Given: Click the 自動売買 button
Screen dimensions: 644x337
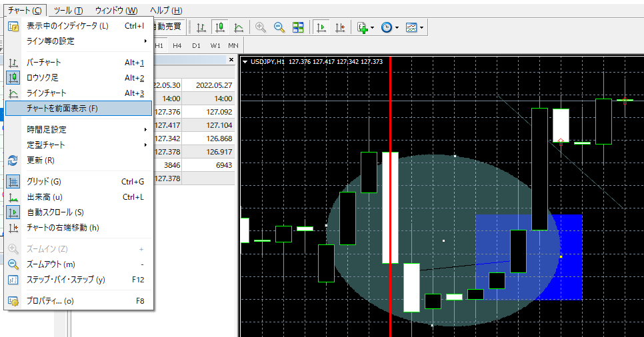Looking at the screenshot, I should [x=167, y=27].
